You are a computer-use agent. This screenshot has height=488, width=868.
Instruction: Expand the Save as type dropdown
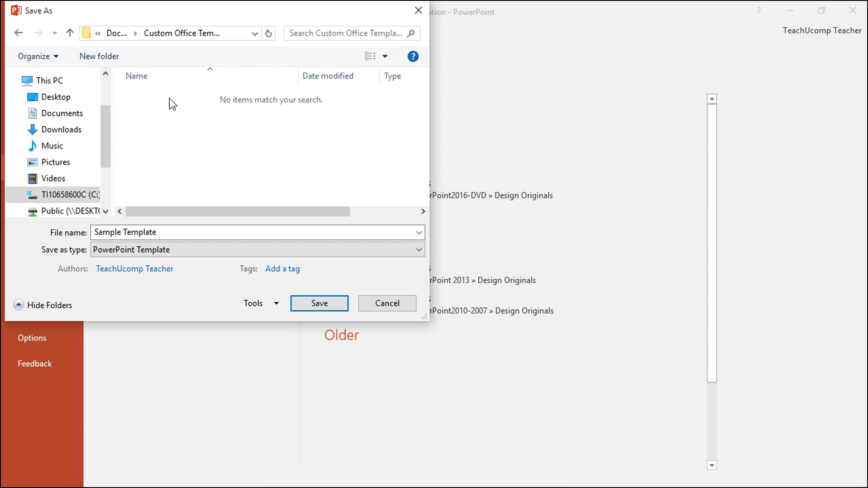[x=419, y=249]
